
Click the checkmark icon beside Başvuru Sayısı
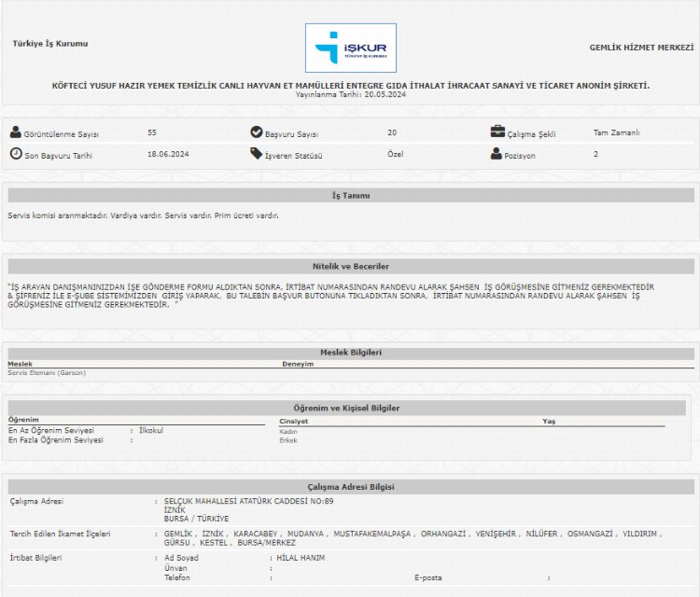click(x=257, y=132)
